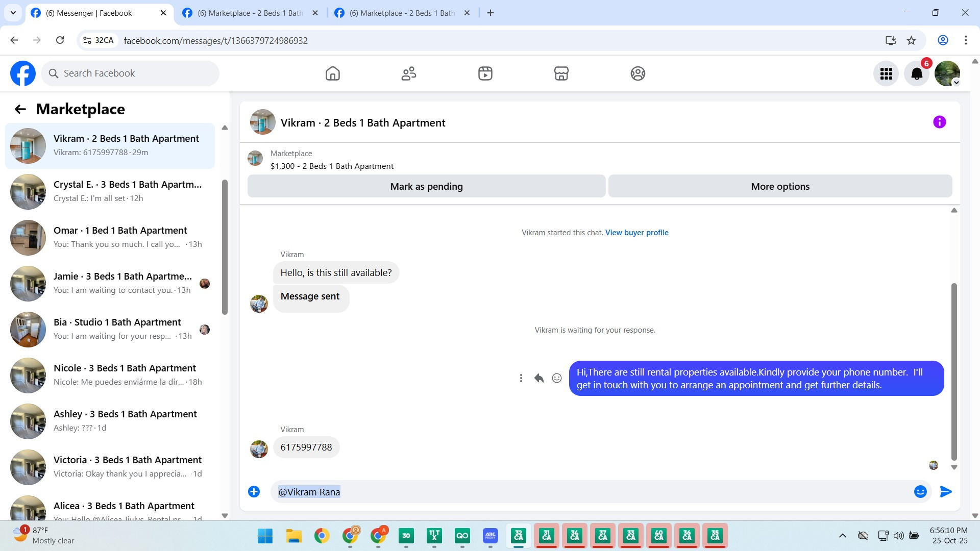Image resolution: width=980 pixels, height=551 pixels.
Task: Open the Marketplace storefront icon
Action: point(561,73)
